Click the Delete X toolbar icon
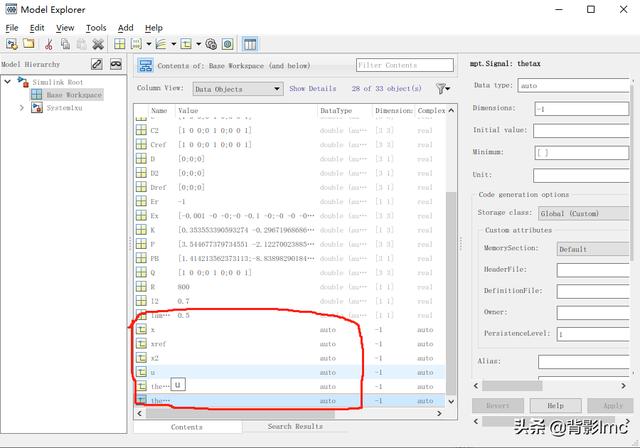 coord(98,44)
